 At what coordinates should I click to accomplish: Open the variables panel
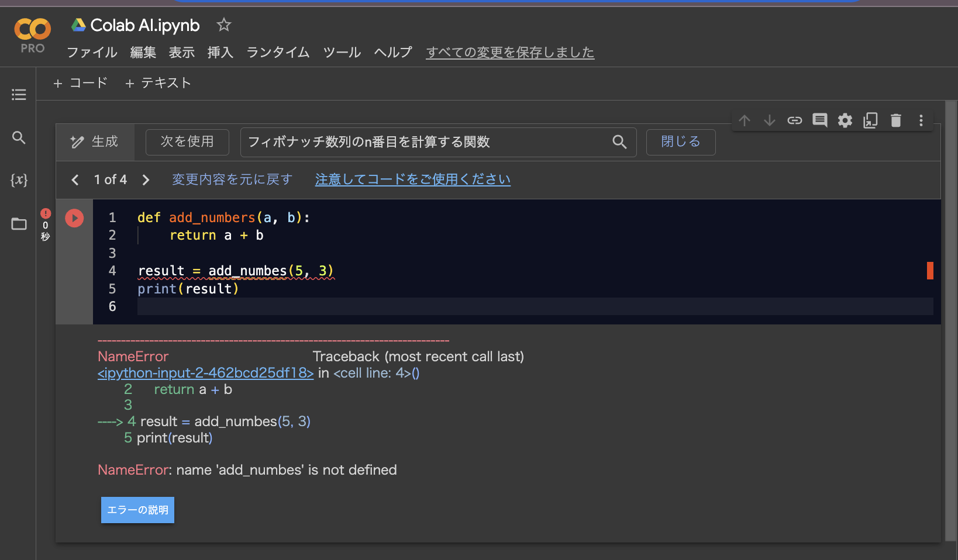click(x=19, y=180)
